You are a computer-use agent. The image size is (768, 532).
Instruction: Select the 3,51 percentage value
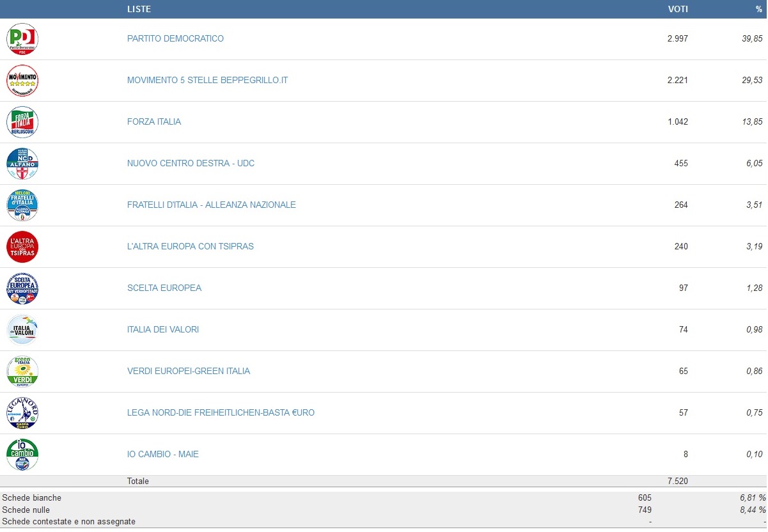(755, 205)
